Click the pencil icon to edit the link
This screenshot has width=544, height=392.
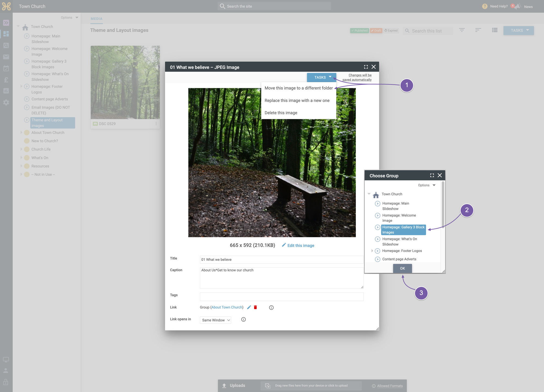[x=249, y=307]
